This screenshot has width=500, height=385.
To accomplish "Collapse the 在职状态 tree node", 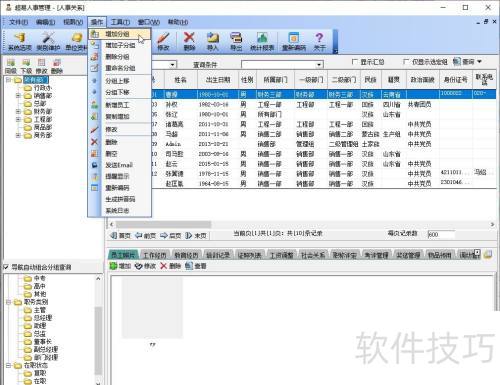I will [9, 365].
